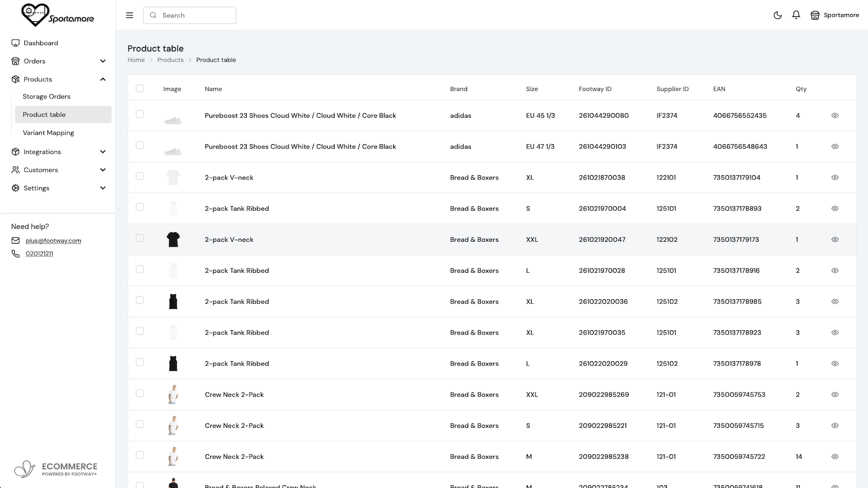
Task: Expand the Integrations menu chevron
Action: [x=103, y=152]
